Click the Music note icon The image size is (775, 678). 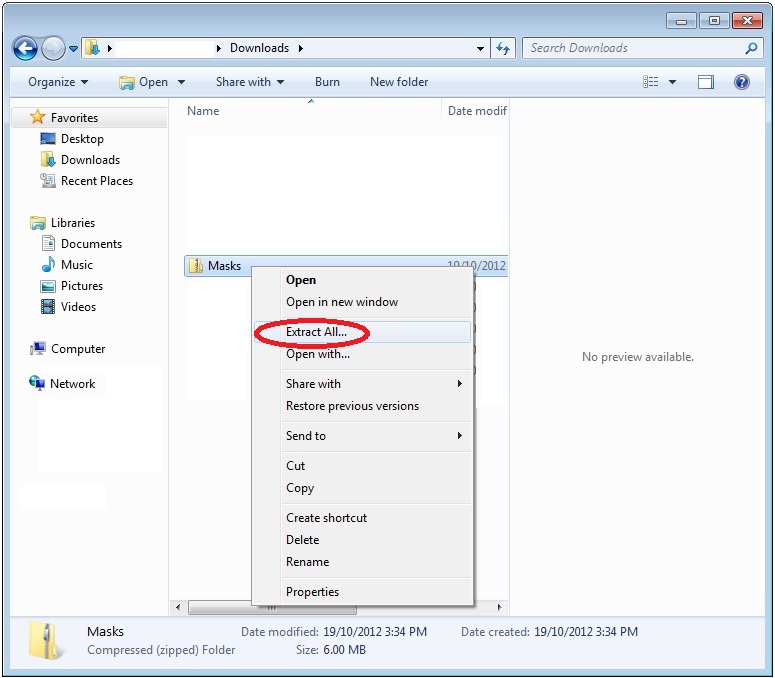(x=48, y=264)
